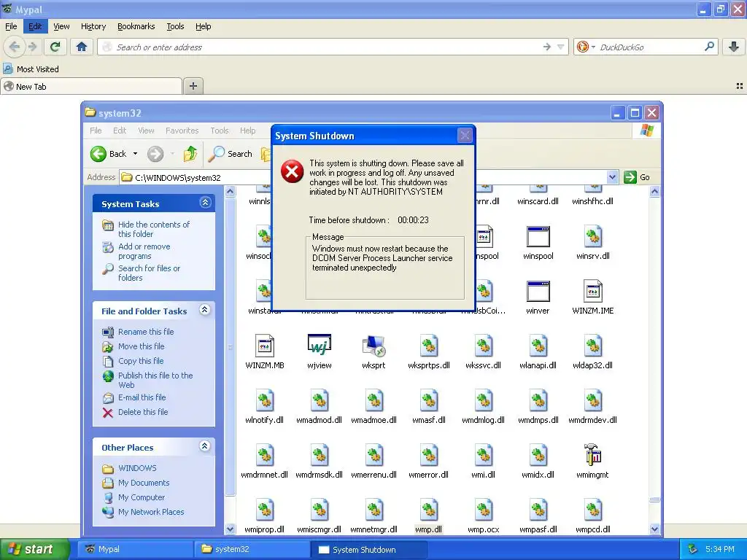The width and height of the screenshot is (747, 560).
Task: Click the DuckDuckGo search magnifier icon
Action: (x=709, y=47)
